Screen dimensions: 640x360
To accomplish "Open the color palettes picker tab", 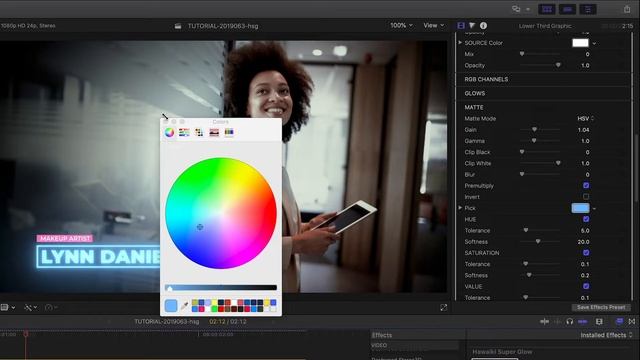I will coord(199,132).
